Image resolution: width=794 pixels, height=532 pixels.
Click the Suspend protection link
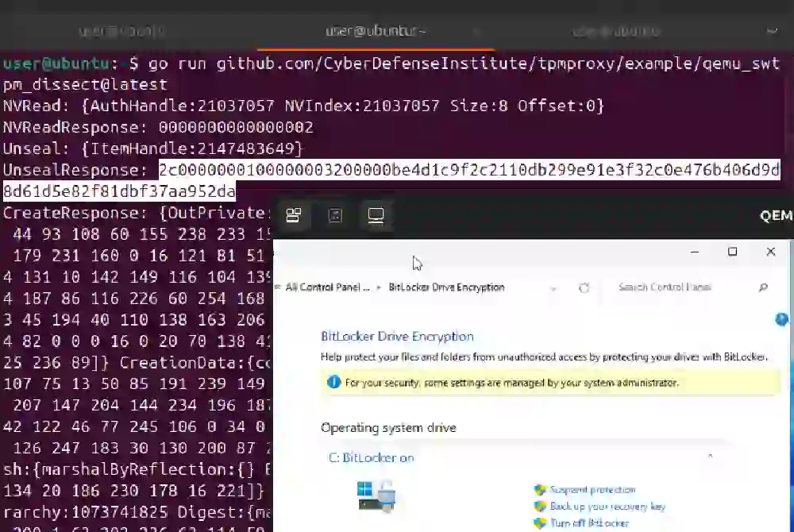(592, 490)
